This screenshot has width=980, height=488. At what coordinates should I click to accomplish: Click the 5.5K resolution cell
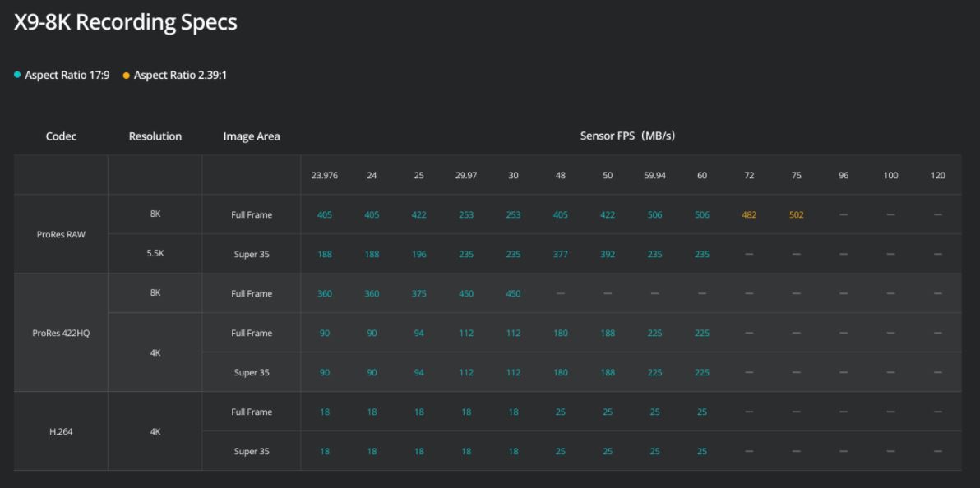point(155,255)
